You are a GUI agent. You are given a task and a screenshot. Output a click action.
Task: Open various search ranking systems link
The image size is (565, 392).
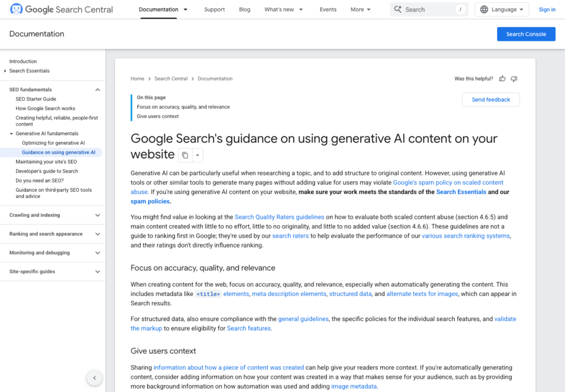466,236
